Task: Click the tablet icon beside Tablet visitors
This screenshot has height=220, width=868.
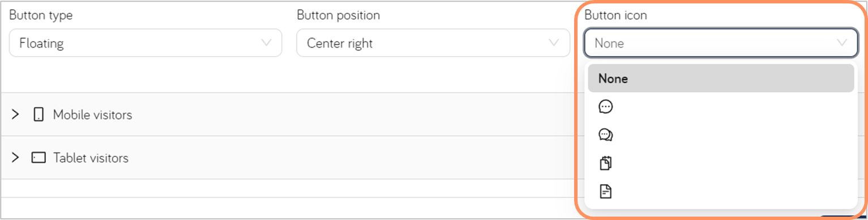Action: click(39, 158)
